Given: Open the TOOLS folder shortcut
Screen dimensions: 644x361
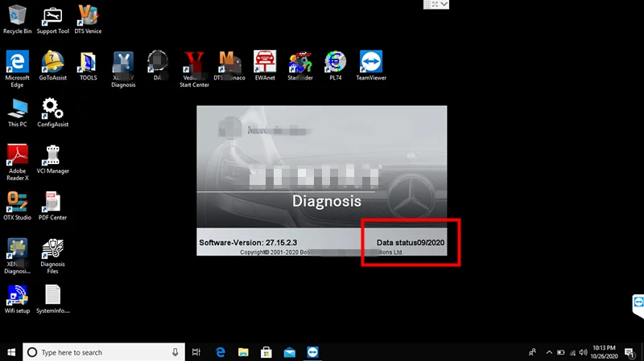Looking at the screenshot, I should (88, 65).
